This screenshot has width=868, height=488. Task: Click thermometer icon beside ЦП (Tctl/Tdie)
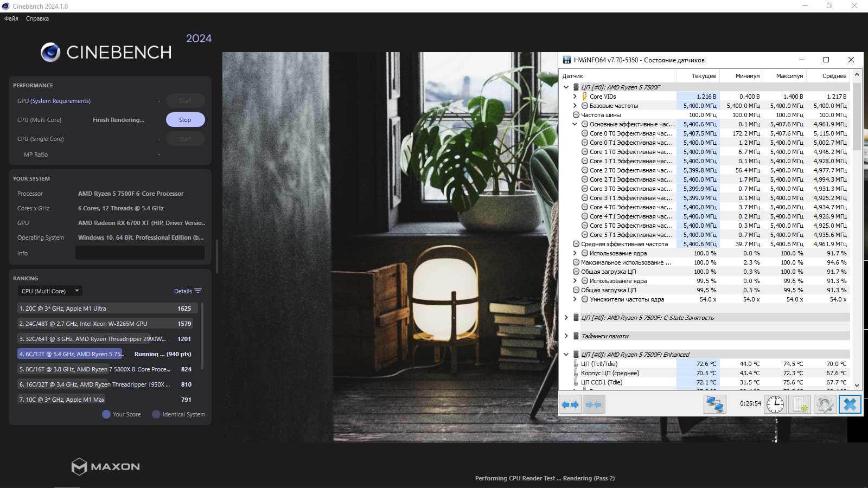pyautogui.click(x=576, y=364)
